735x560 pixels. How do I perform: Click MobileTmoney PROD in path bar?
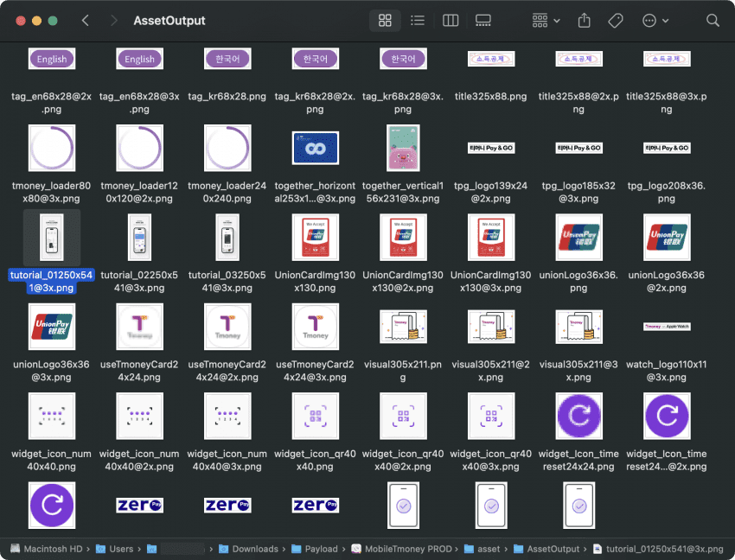tap(402, 549)
